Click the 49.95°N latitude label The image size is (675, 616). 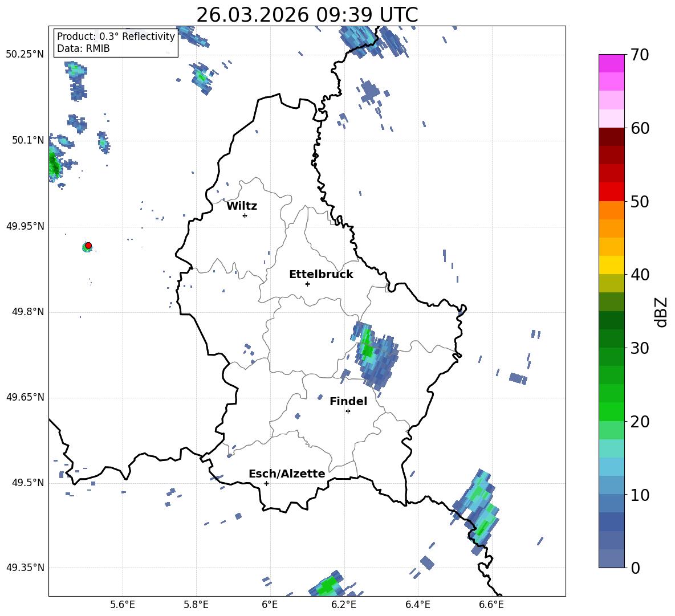click(x=25, y=226)
